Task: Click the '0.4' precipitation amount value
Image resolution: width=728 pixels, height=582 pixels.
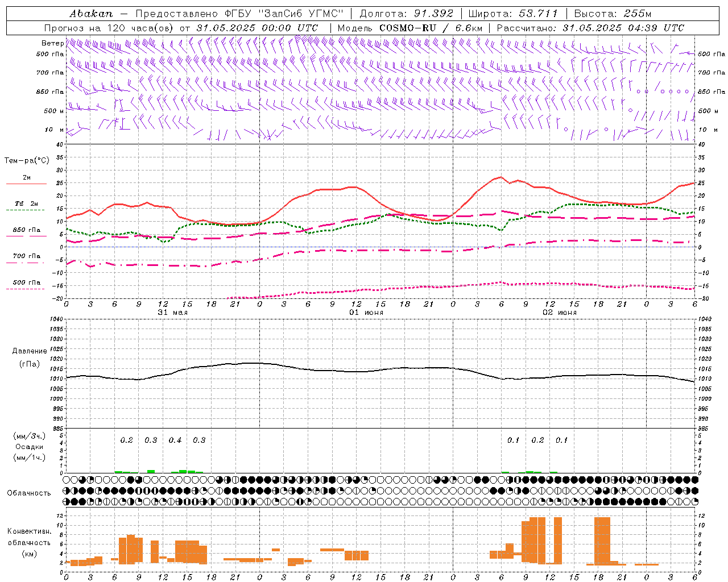Action: 175,440
